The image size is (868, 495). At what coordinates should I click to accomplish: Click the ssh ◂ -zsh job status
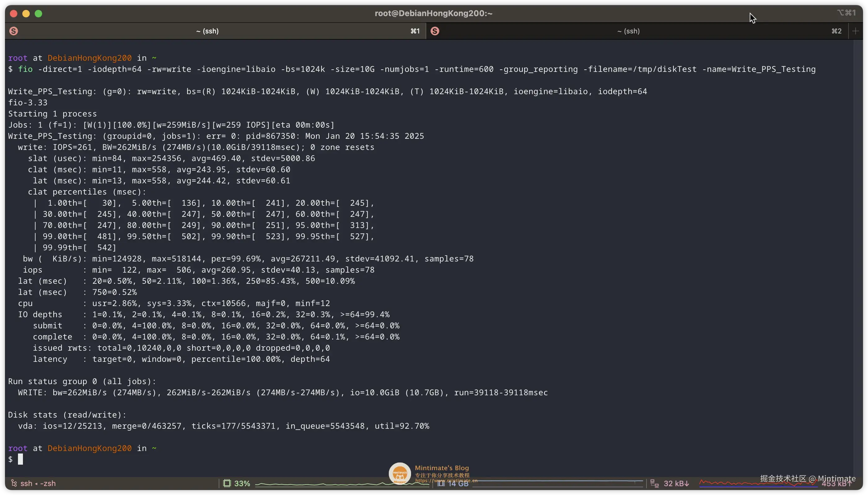[x=38, y=483]
